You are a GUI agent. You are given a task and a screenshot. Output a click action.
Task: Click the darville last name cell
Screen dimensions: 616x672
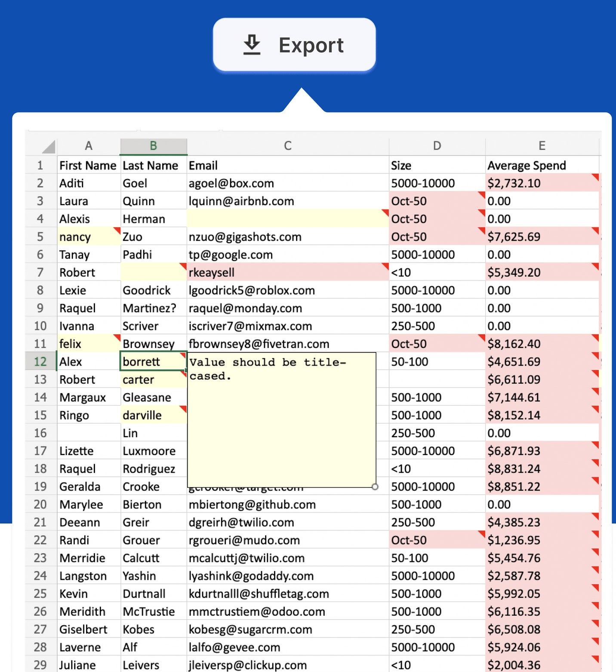(154, 415)
